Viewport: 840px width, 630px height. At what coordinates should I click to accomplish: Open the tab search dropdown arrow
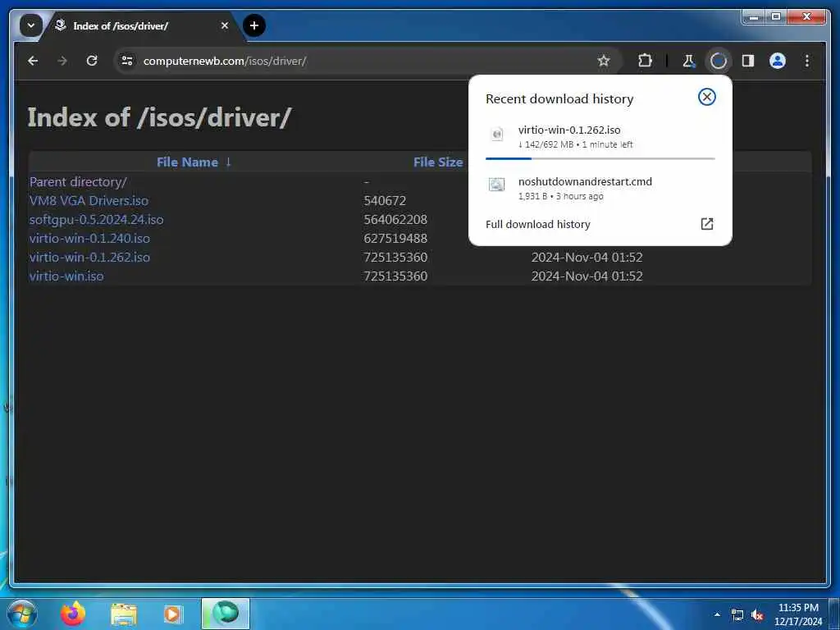[x=31, y=25]
